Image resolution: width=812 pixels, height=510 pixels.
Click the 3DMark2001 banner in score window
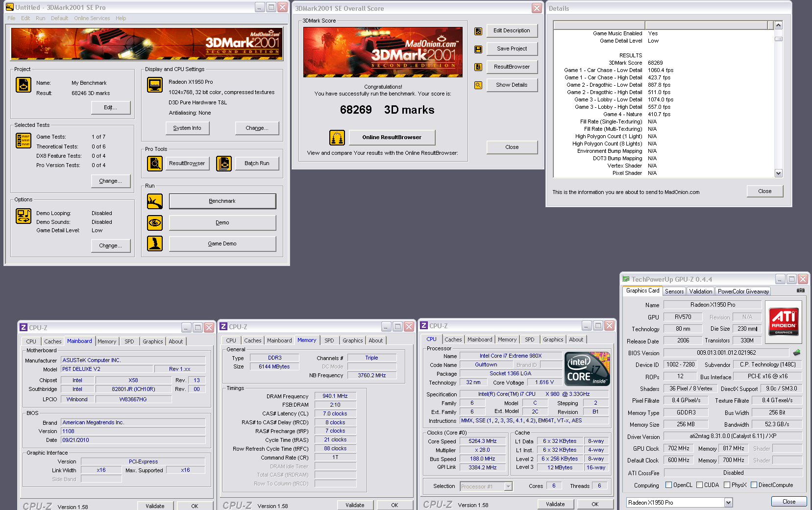tap(383, 52)
